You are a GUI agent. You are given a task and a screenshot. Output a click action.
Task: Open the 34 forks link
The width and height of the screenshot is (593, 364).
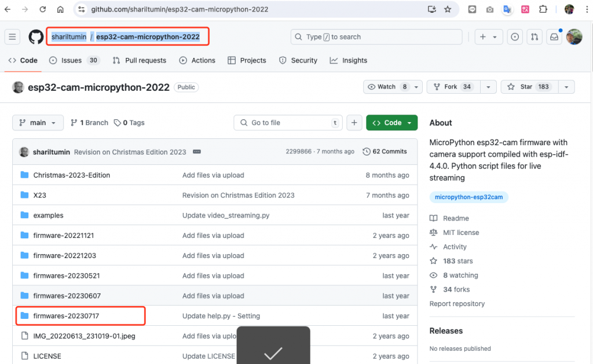click(449, 289)
